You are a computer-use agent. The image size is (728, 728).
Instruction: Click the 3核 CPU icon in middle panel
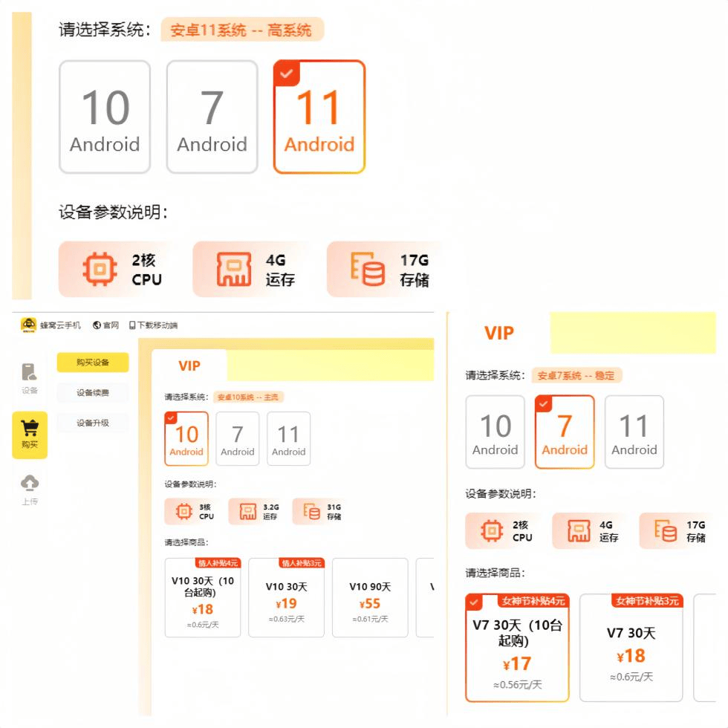[184, 511]
